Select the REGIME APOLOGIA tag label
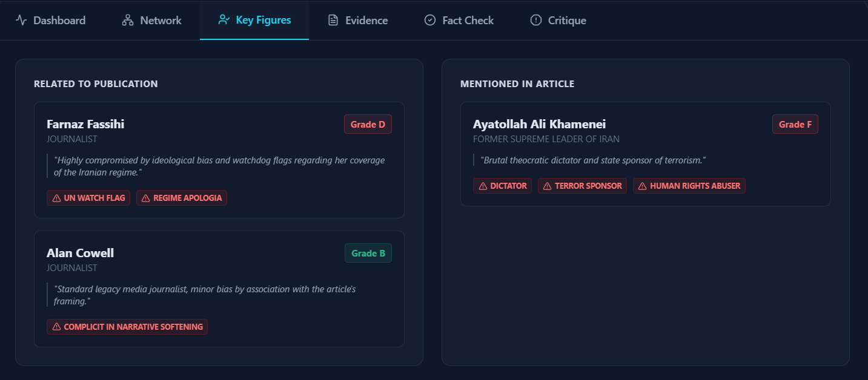868x380 pixels. pos(188,198)
